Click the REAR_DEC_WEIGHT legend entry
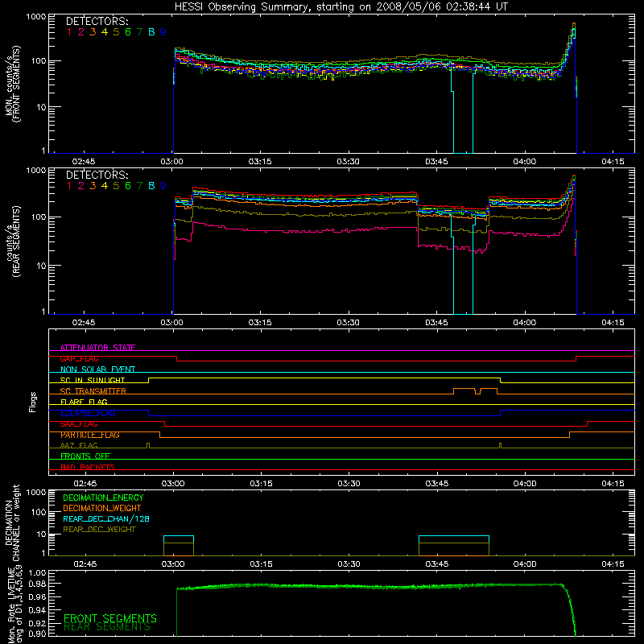Image resolution: width=644 pixels, height=644 pixels. 99,530
